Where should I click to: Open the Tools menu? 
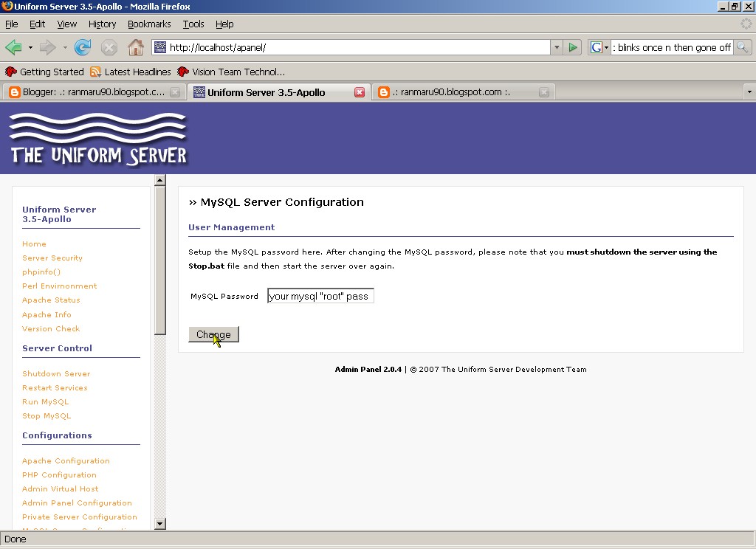click(193, 24)
